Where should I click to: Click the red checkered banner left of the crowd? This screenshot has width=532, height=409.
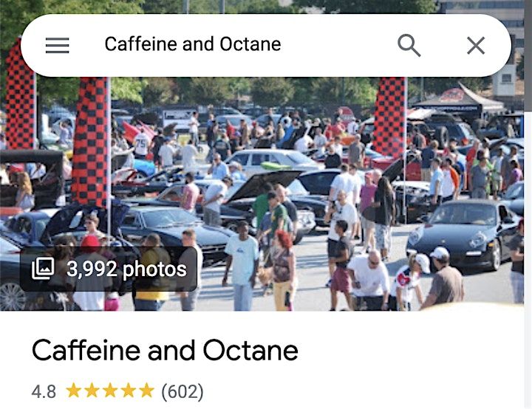pos(91,142)
